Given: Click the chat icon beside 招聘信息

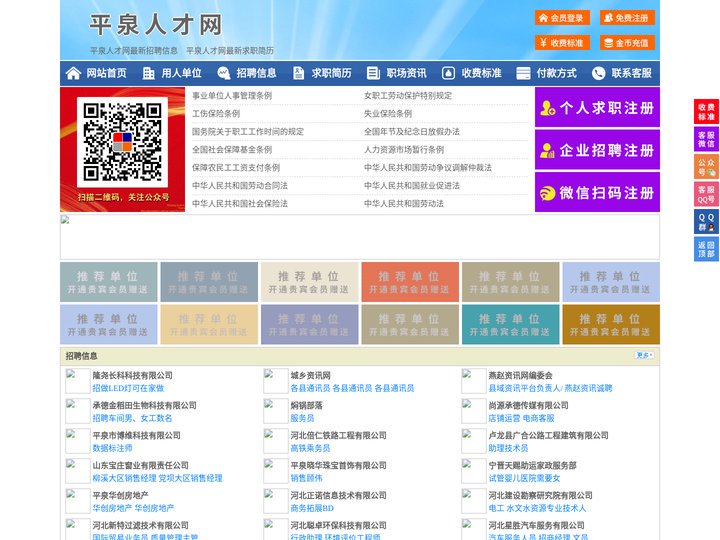Looking at the screenshot, I should pyautogui.click(x=224, y=73).
